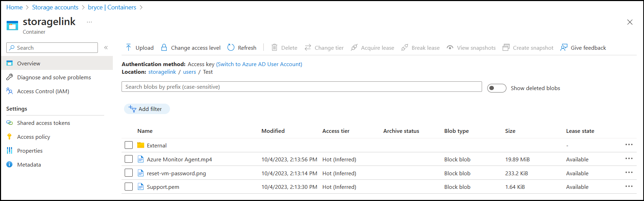644x201 pixels.
Task: Click the Change tier arrows icon
Action: (x=308, y=48)
